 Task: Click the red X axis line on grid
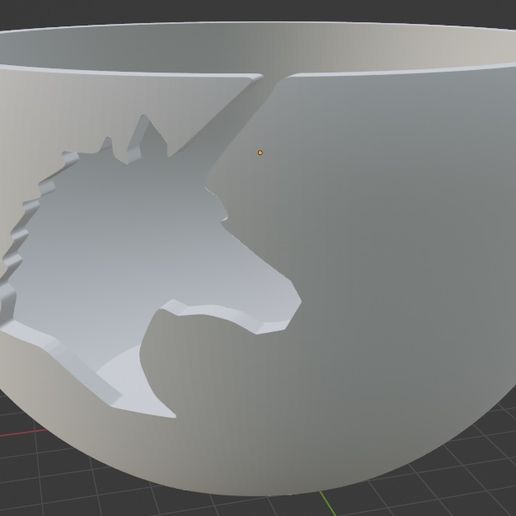(23, 433)
